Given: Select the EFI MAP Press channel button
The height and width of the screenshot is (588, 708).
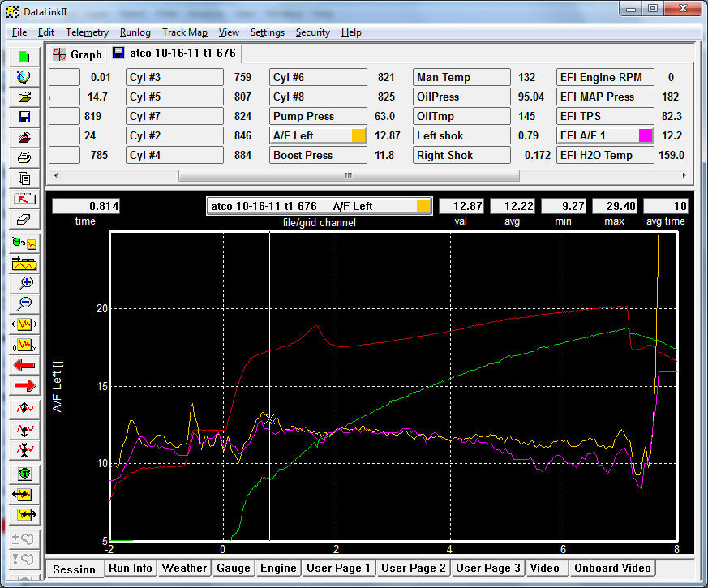Looking at the screenshot, I should point(604,97).
